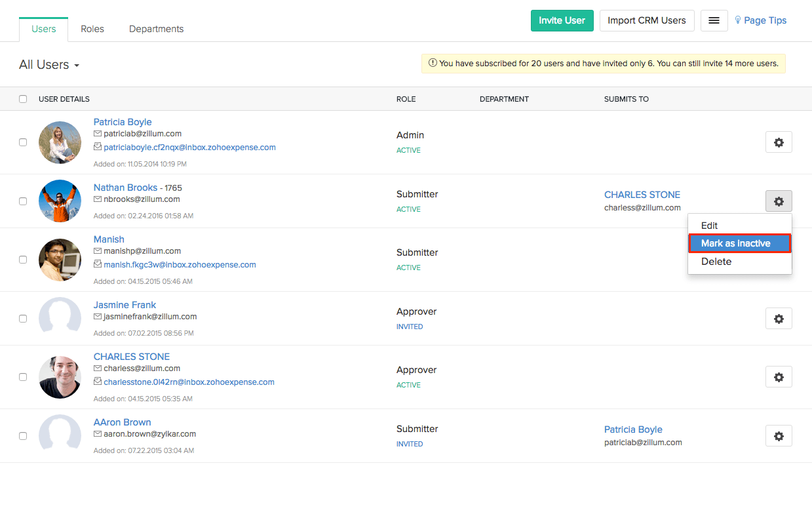Viewport: 812px width, 516px height.
Task: Choose Edit from the gear dropdown
Action: click(709, 226)
